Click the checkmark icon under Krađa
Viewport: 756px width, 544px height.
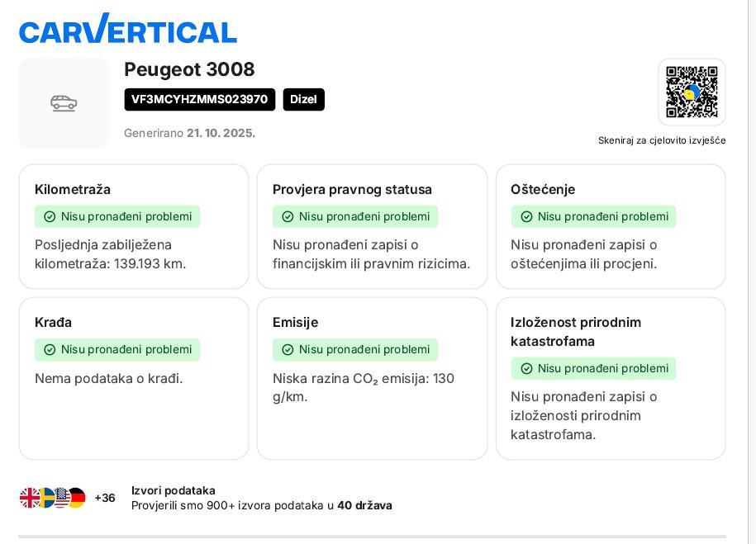50,350
